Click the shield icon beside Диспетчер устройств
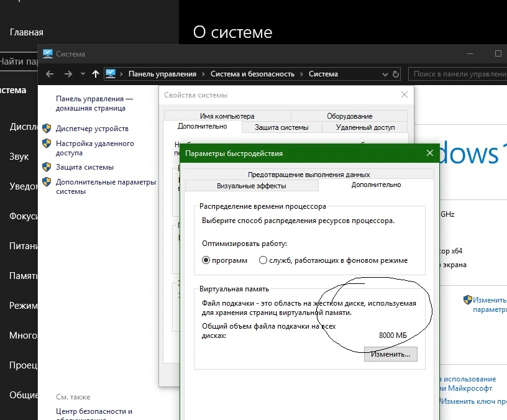507x420 pixels. (x=47, y=129)
